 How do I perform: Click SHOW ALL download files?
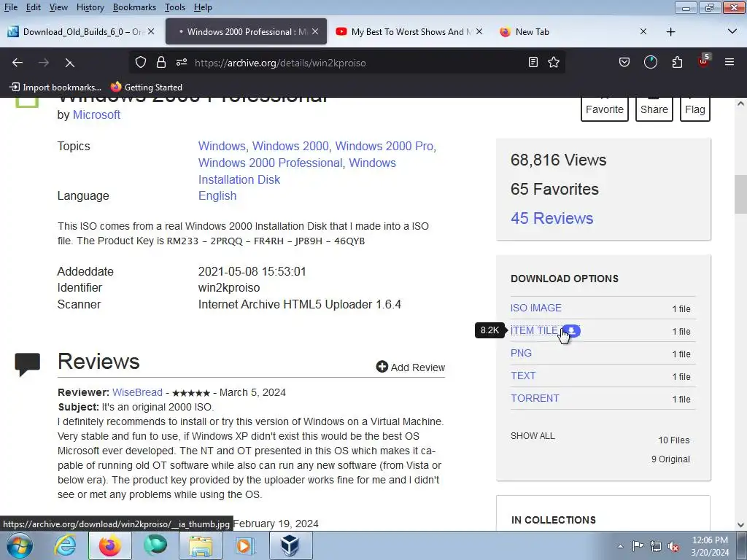(533, 436)
